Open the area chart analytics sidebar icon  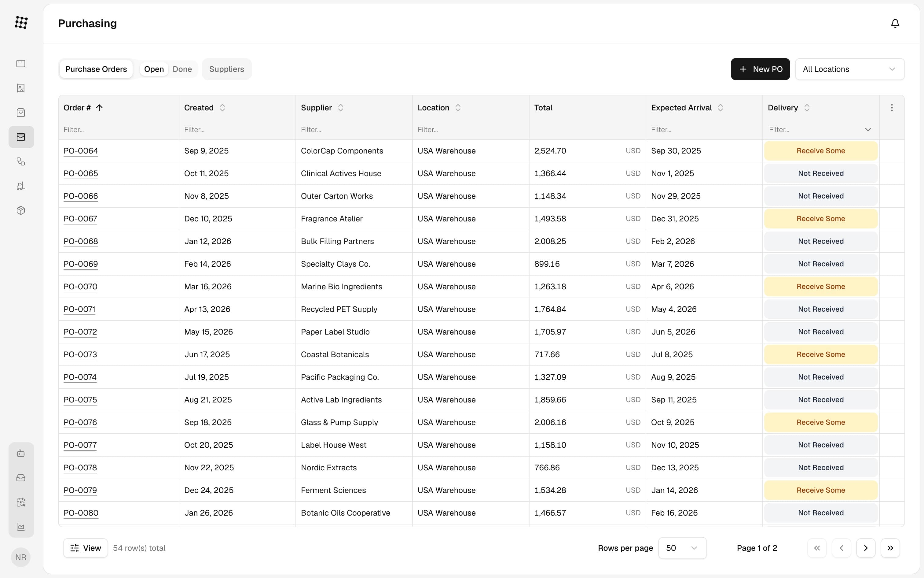point(21,527)
